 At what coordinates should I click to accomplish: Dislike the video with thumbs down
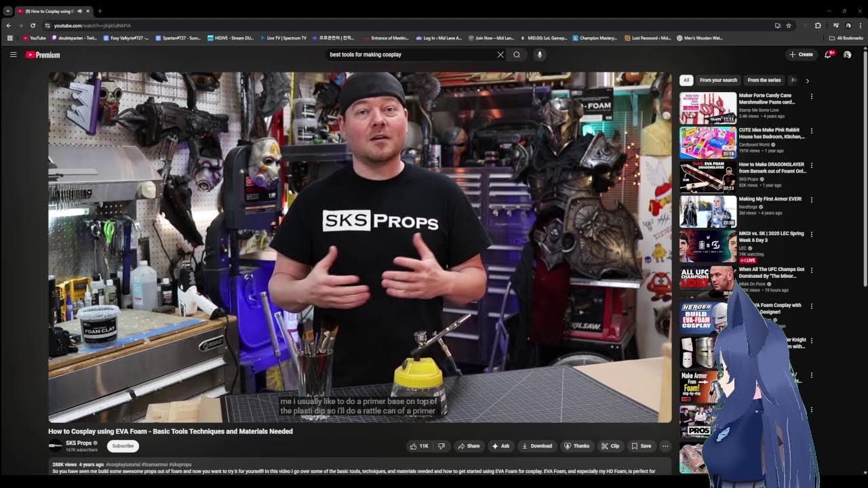tap(441, 446)
